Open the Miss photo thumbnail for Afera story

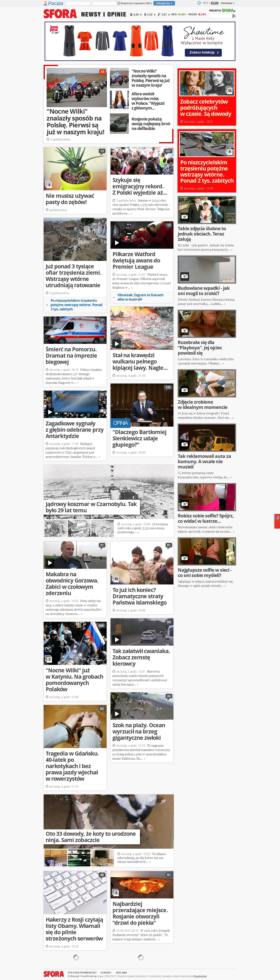click(x=120, y=101)
